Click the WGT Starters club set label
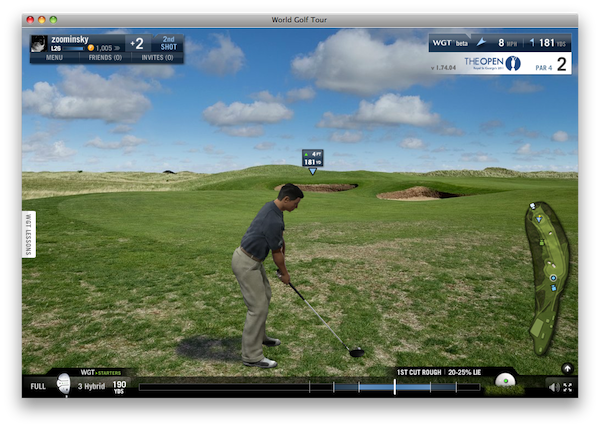600x428 pixels. point(101,373)
